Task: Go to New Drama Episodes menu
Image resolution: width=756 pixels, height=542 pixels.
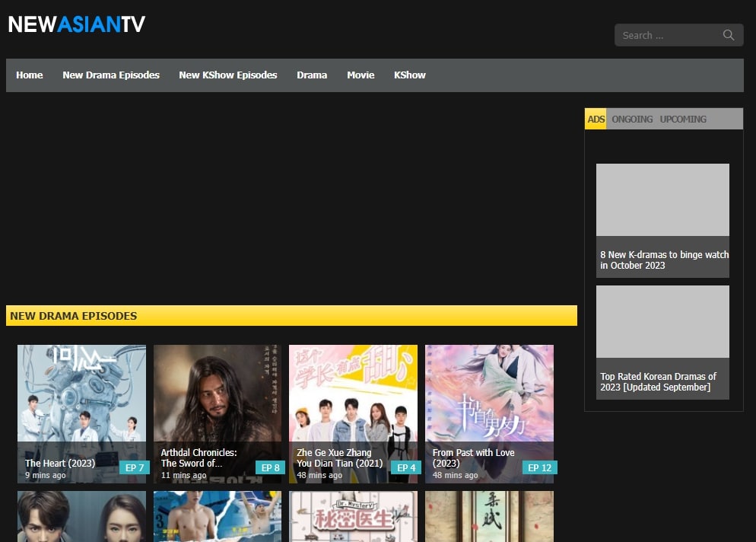Action: click(111, 75)
